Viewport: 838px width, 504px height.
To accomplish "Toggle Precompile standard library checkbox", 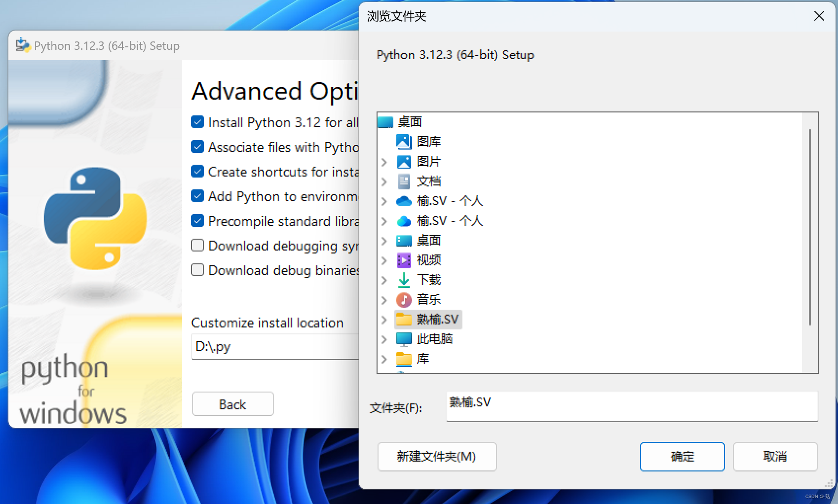I will 197,221.
